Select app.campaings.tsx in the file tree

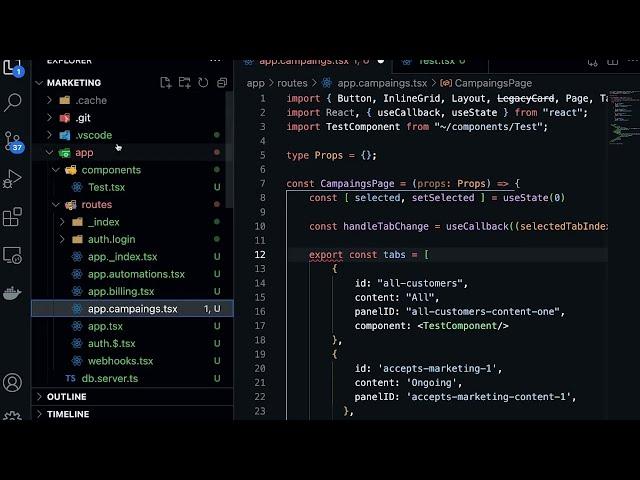click(x=132, y=309)
